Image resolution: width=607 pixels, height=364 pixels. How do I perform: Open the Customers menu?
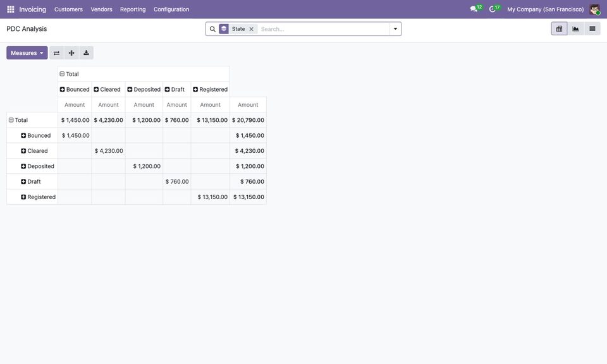click(68, 9)
